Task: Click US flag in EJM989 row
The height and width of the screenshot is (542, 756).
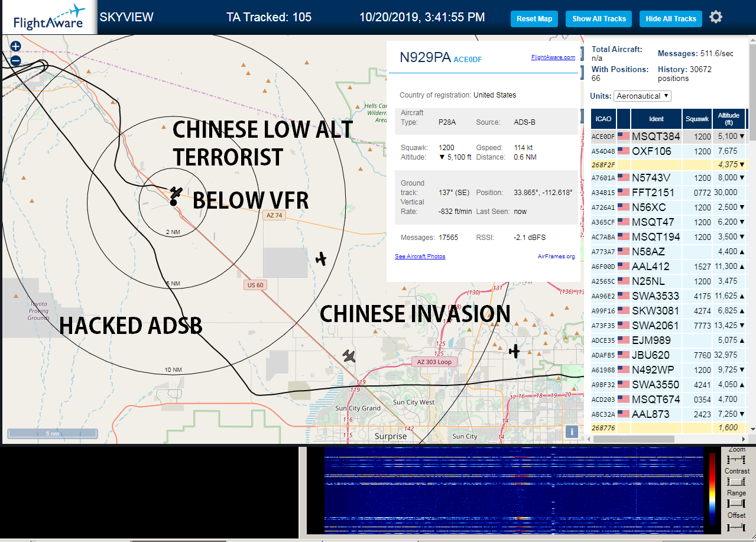Action: 624,340
